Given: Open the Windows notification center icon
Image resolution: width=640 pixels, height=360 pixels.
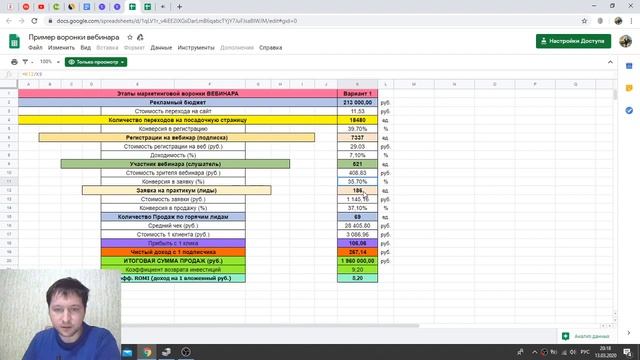Looking at the screenshot, I should click(627, 352).
